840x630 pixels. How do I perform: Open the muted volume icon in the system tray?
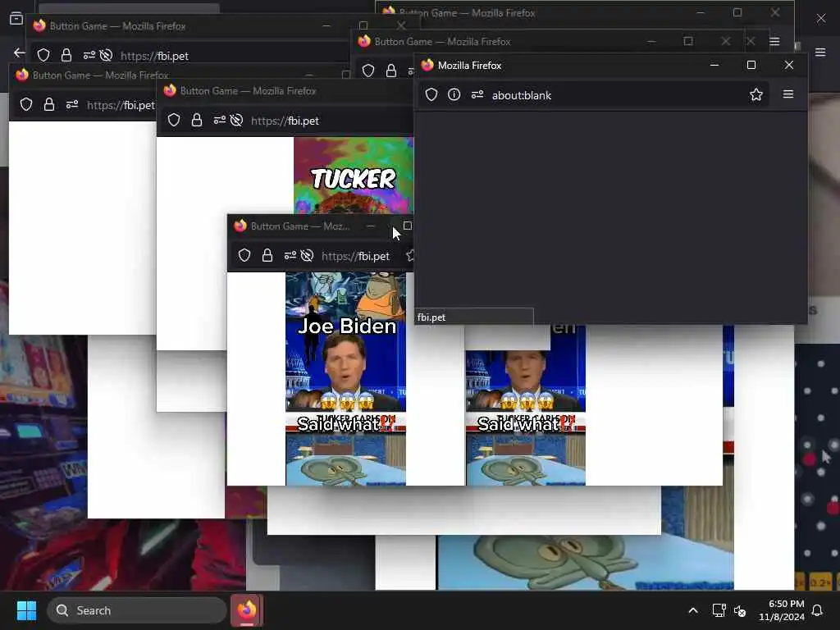tap(740, 610)
